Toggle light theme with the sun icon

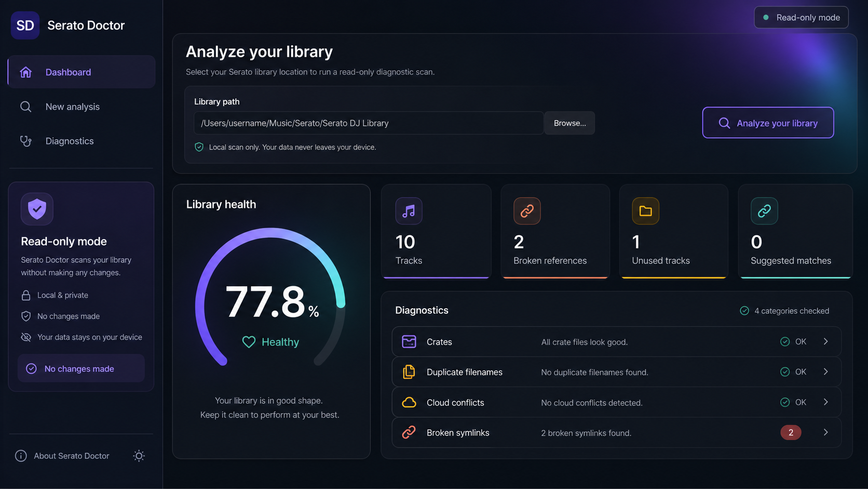[x=139, y=456]
